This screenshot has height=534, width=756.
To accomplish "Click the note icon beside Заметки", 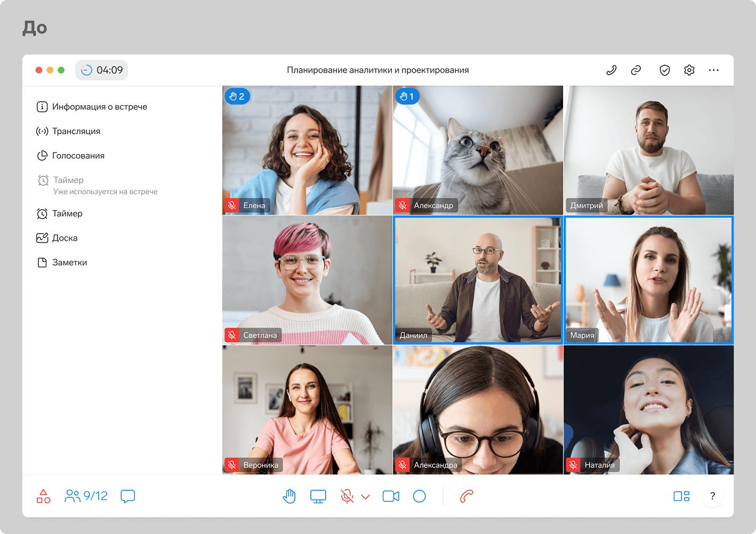I will 42,262.
